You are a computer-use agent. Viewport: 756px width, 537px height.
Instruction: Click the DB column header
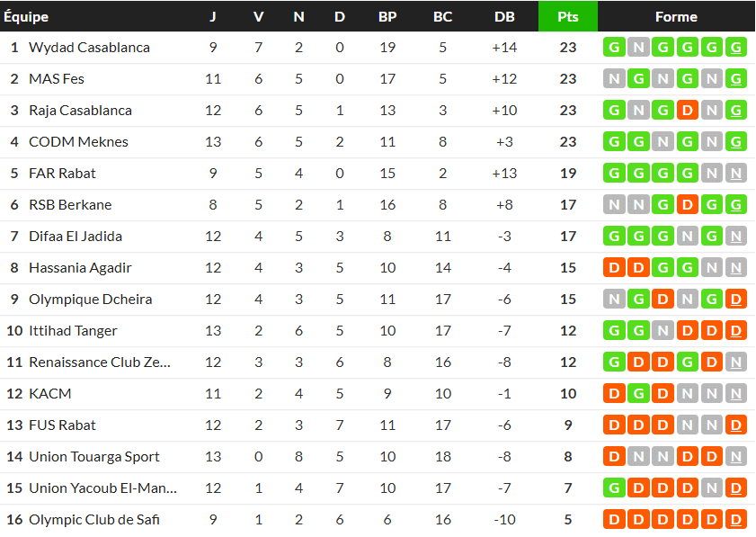tap(504, 17)
